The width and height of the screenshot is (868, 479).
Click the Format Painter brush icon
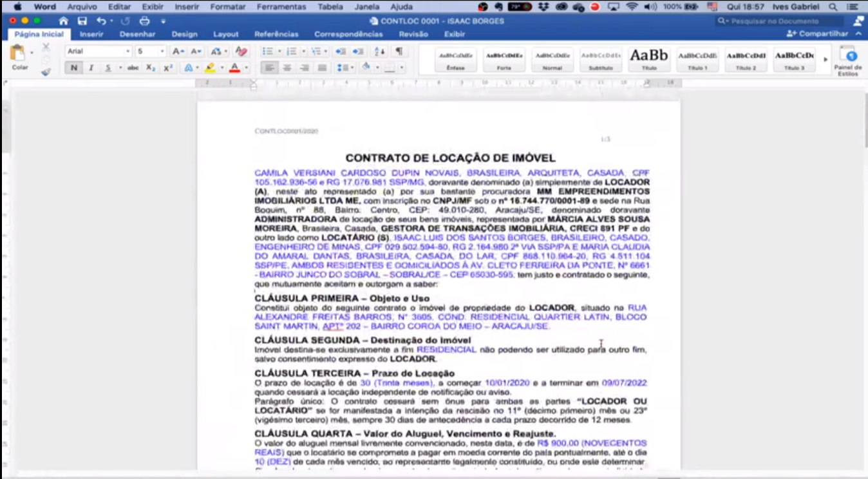(46, 72)
